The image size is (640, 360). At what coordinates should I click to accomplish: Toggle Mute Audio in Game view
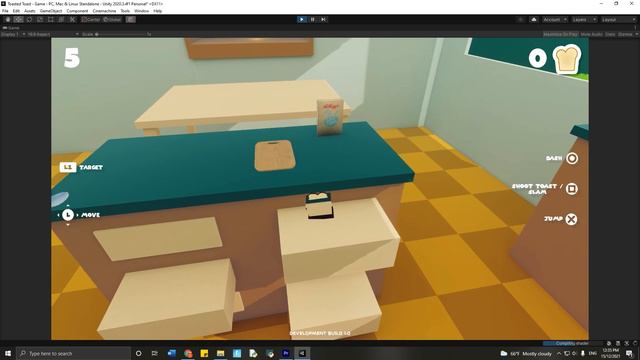click(591, 34)
